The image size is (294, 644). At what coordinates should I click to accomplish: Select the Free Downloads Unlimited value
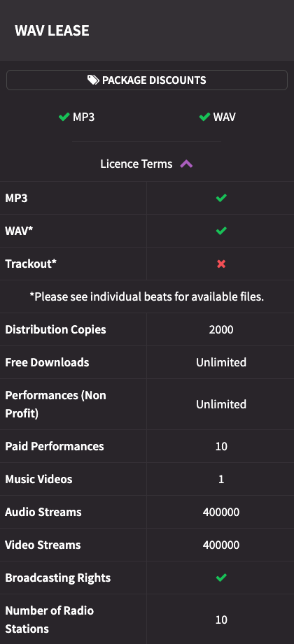click(x=221, y=362)
